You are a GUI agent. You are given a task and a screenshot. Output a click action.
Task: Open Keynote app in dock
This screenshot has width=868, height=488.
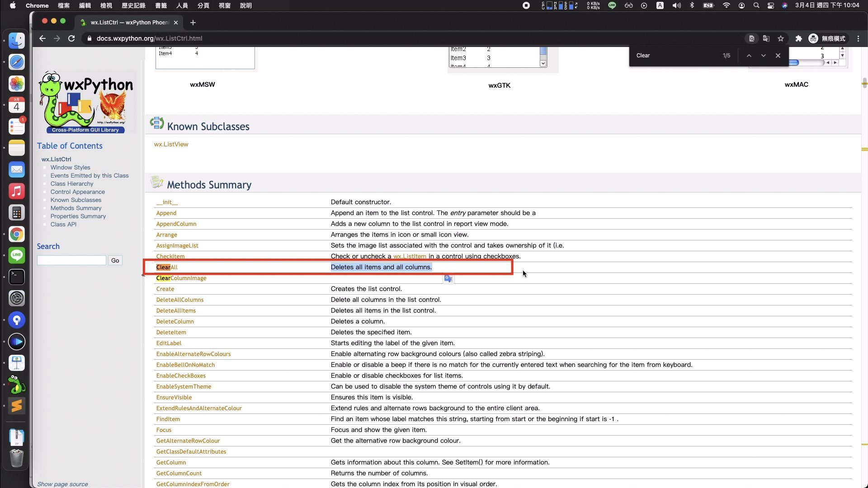point(17,363)
